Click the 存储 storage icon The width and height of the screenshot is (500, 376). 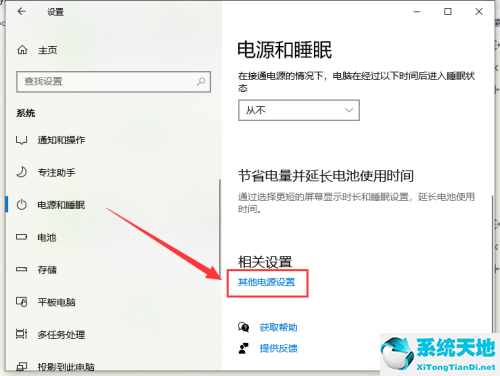coord(22,269)
